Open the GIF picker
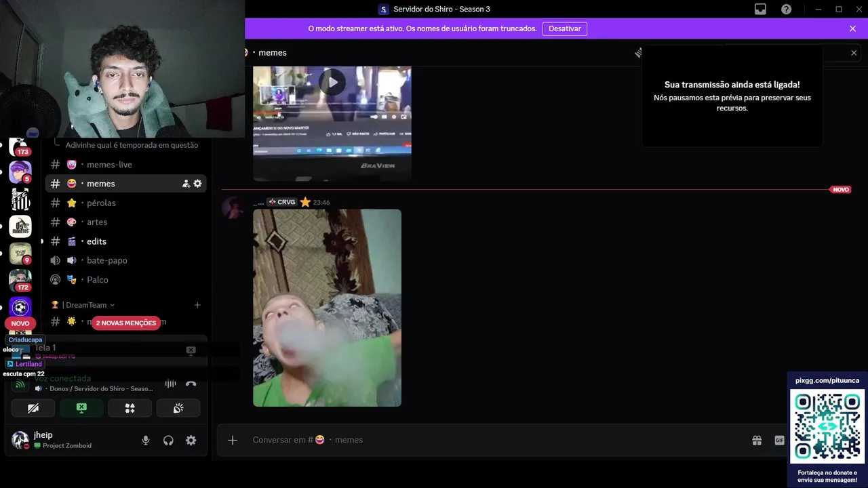Screen dimensions: 868x488 pyautogui.click(x=779, y=441)
